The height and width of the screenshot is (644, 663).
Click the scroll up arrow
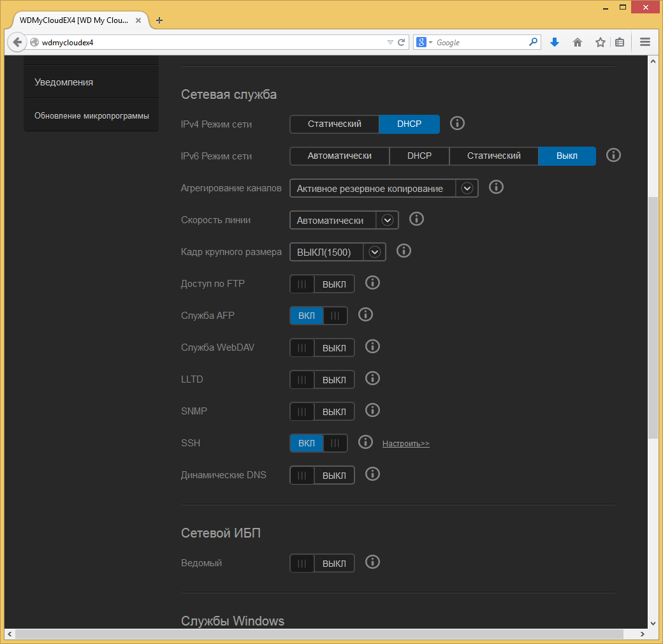click(x=653, y=61)
